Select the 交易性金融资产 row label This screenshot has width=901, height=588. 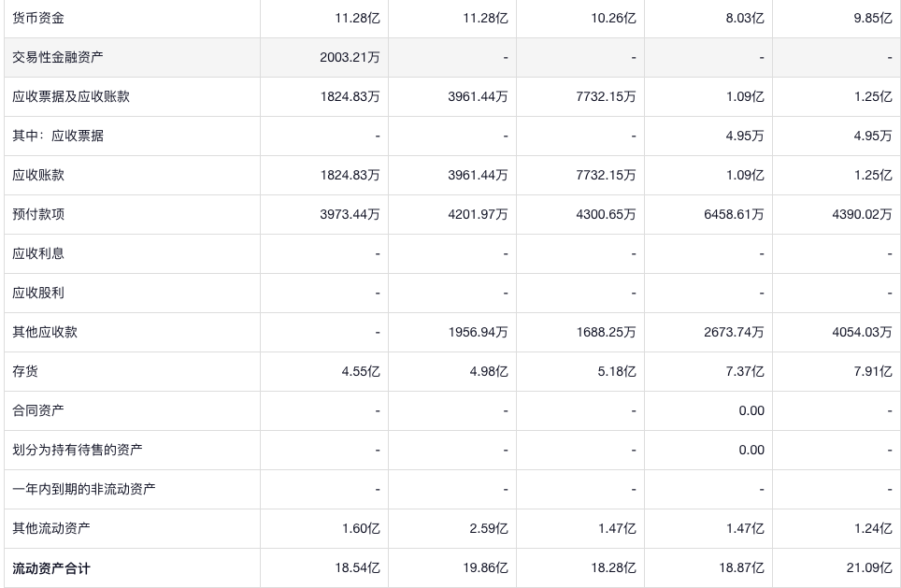pyautogui.click(x=58, y=57)
